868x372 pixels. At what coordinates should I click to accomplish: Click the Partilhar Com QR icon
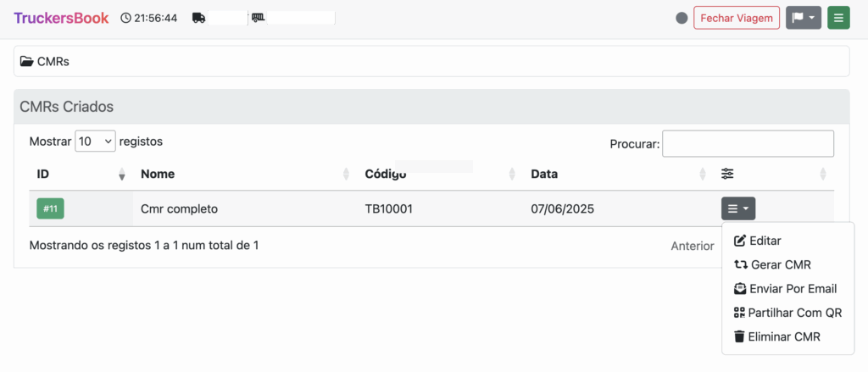pyautogui.click(x=739, y=313)
